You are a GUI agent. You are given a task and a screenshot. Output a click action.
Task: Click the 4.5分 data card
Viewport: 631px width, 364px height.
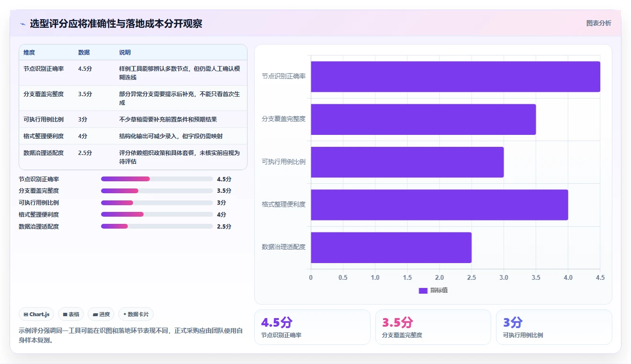click(x=312, y=327)
